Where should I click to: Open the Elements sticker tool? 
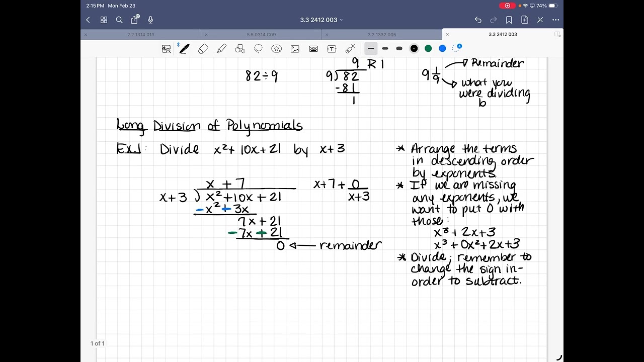pos(276,49)
